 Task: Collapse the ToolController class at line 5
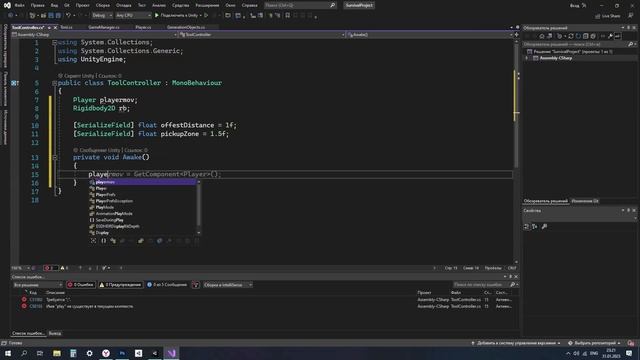click(x=54, y=83)
